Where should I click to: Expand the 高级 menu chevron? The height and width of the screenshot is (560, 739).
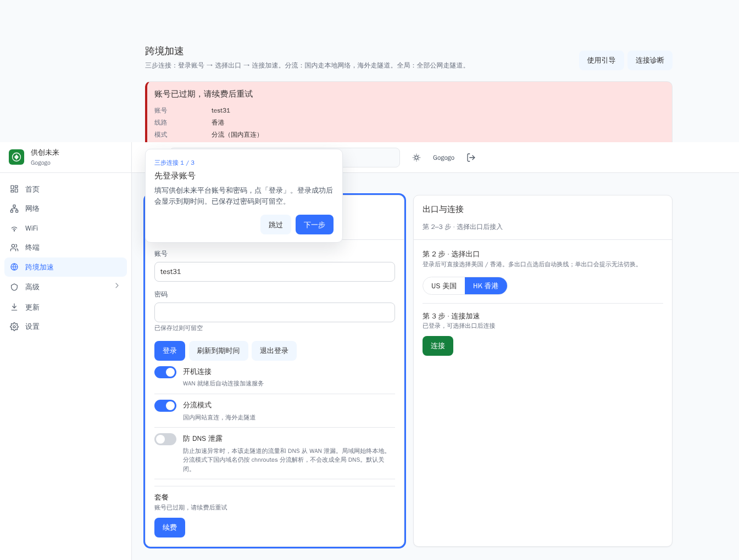point(117,285)
